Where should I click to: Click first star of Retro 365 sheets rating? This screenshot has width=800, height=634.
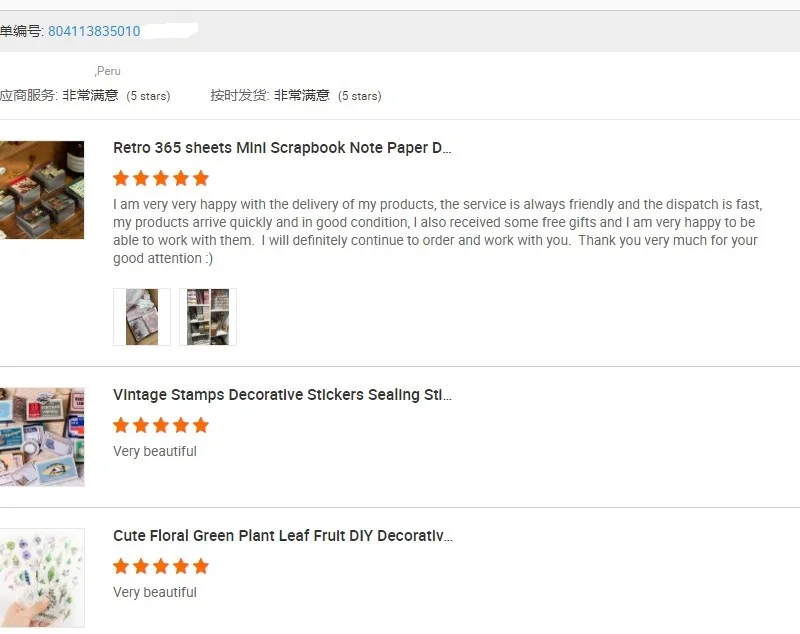(121, 179)
